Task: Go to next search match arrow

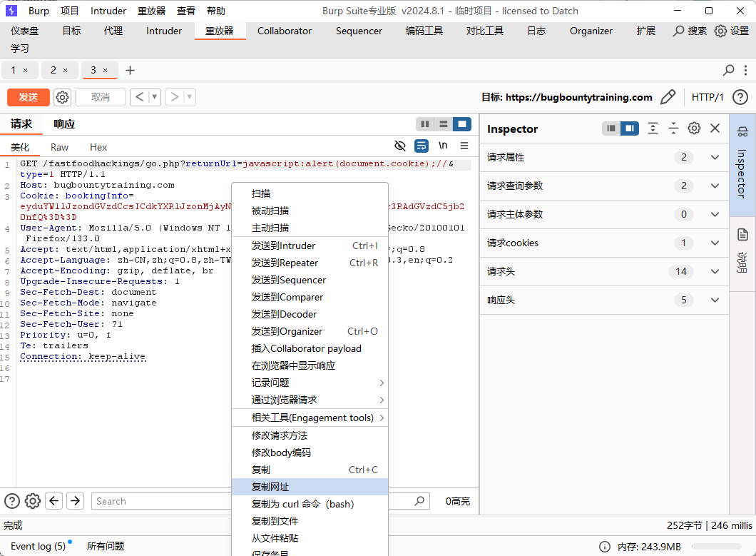Action: point(75,501)
